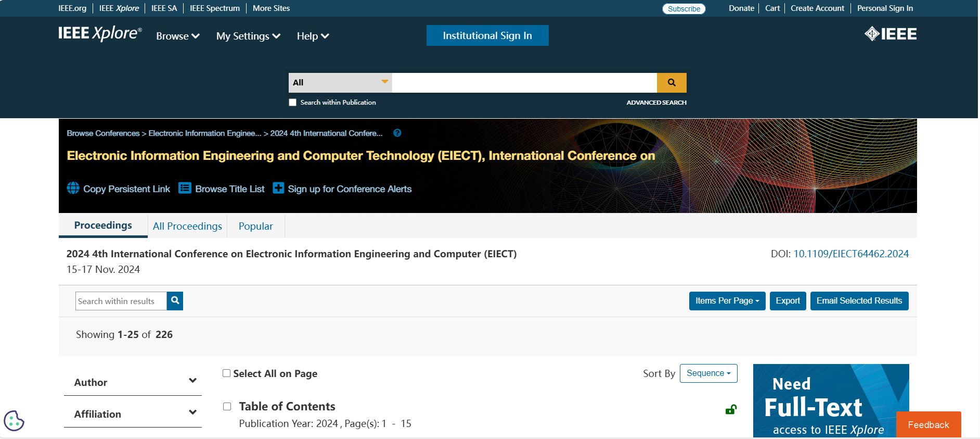The width and height of the screenshot is (980, 439).
Task: Open the My Settings dropdown
Action: (248, 36)
